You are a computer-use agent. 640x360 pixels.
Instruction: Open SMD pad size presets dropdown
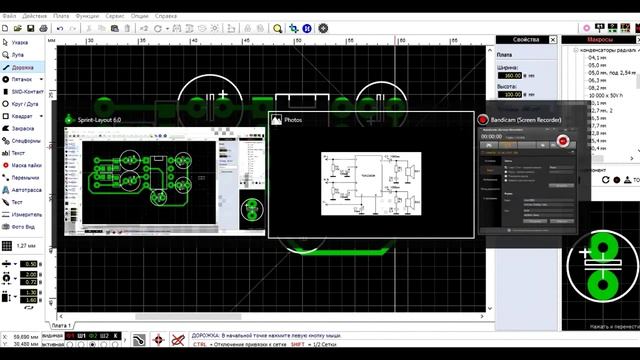(15, 297)
